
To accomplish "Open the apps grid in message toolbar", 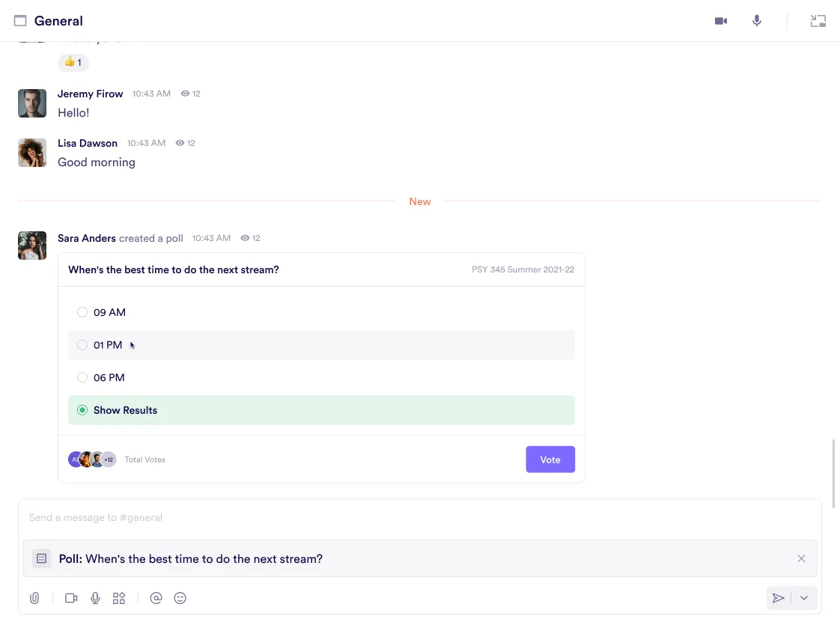I will click(x=119, y=598).
